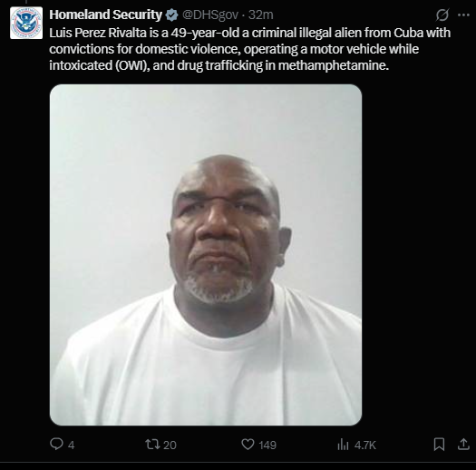The image size is (476, 470).
Task: Click the reply count of 4
Action: click(71, 446)
